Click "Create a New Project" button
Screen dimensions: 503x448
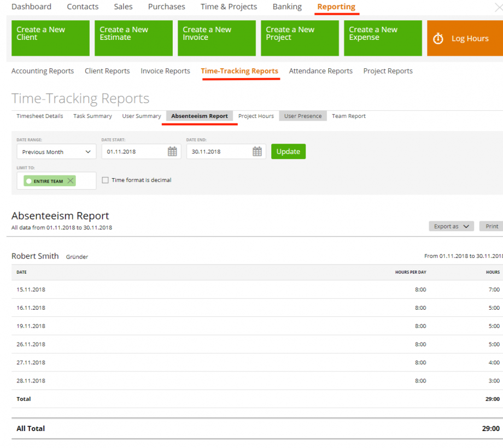[x=300, y=38]
